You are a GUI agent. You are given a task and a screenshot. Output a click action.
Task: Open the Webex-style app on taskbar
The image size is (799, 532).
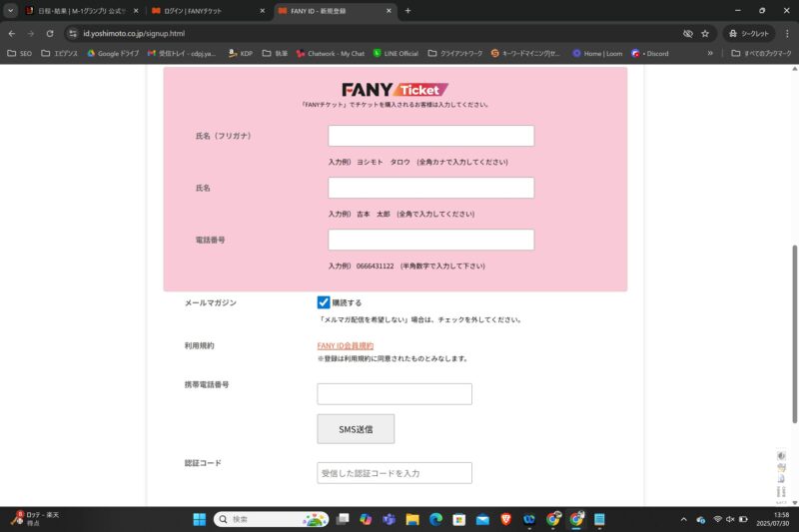pyautogui.click(x=529, y=519)
